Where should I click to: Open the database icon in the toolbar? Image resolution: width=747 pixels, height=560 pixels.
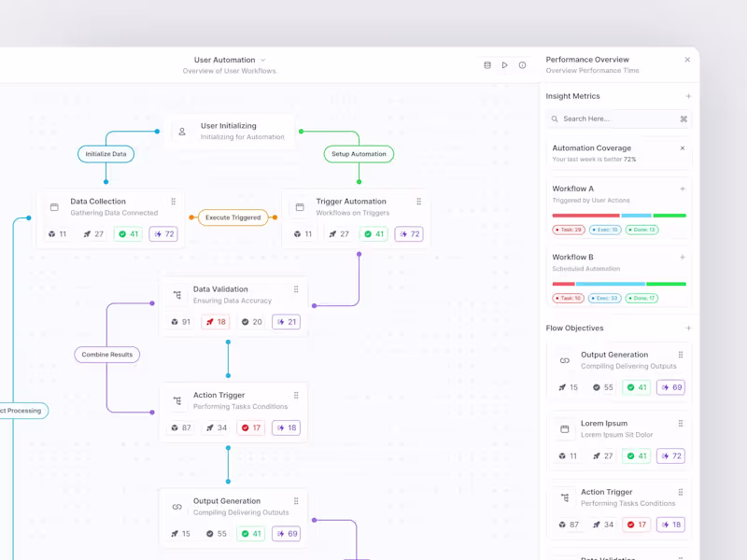click(487, 65)
